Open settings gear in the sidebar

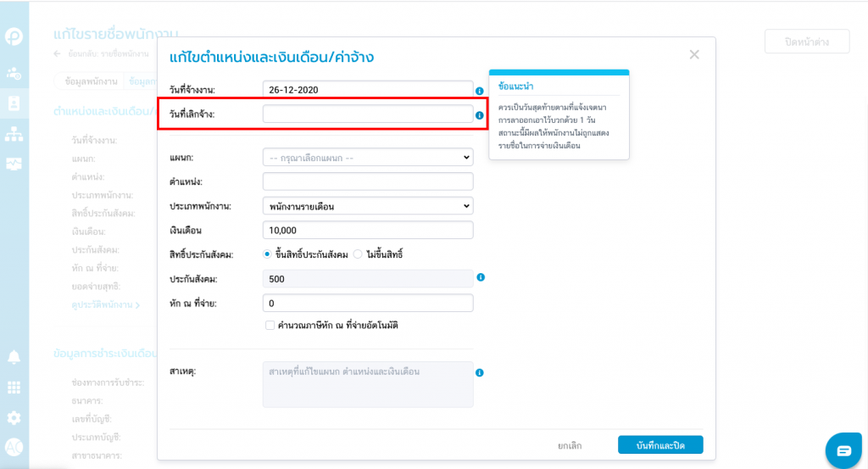click(14, 417)
